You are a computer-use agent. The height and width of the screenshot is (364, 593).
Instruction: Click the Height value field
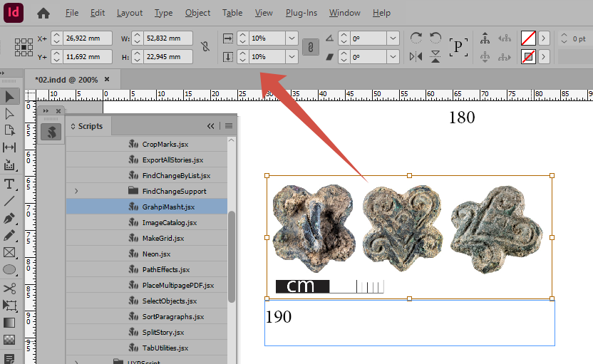(168, 57)
